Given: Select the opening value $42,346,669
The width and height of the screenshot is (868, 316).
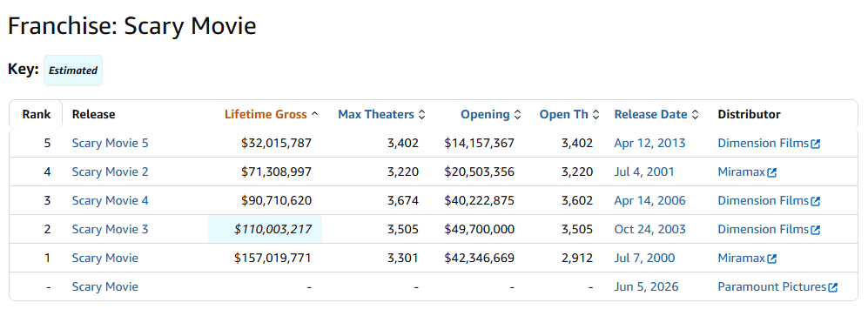Looking at the screenshot, I should (x=480, y=258).
